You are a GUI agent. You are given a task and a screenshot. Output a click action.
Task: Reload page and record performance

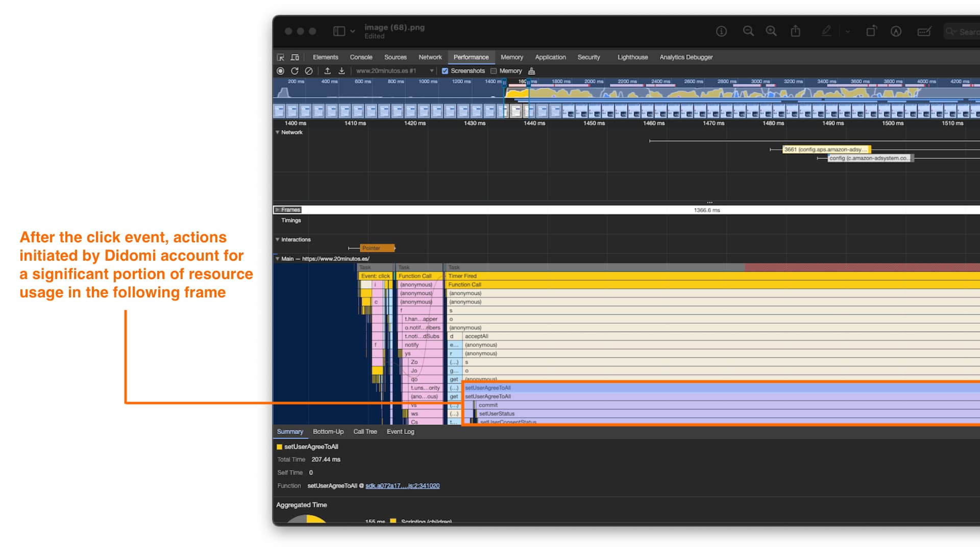click(x=295, y=71)
